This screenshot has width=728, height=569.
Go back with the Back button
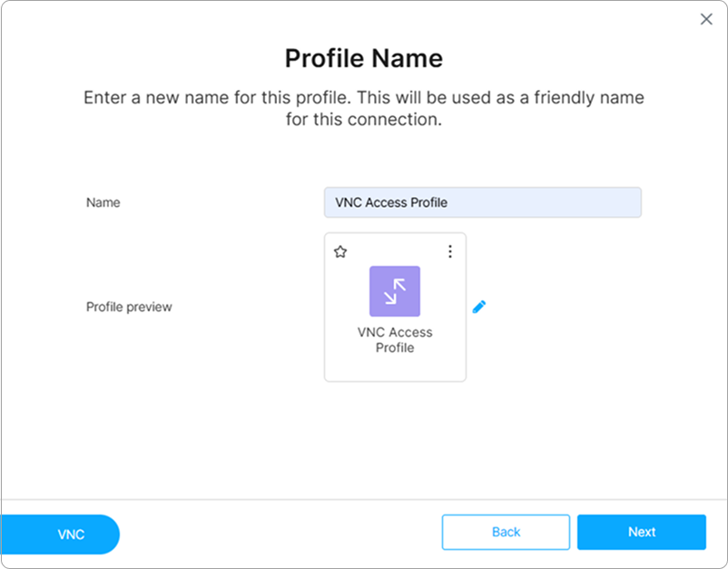506,533
